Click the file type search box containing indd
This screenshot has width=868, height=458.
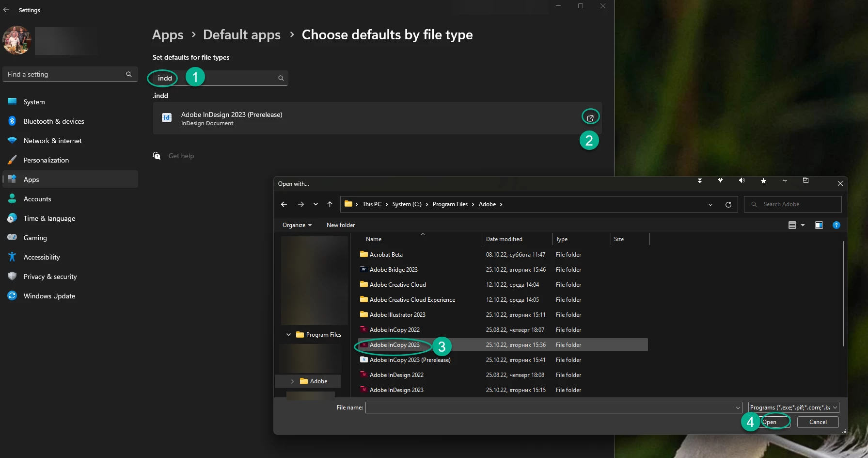[x=221, y=78]
